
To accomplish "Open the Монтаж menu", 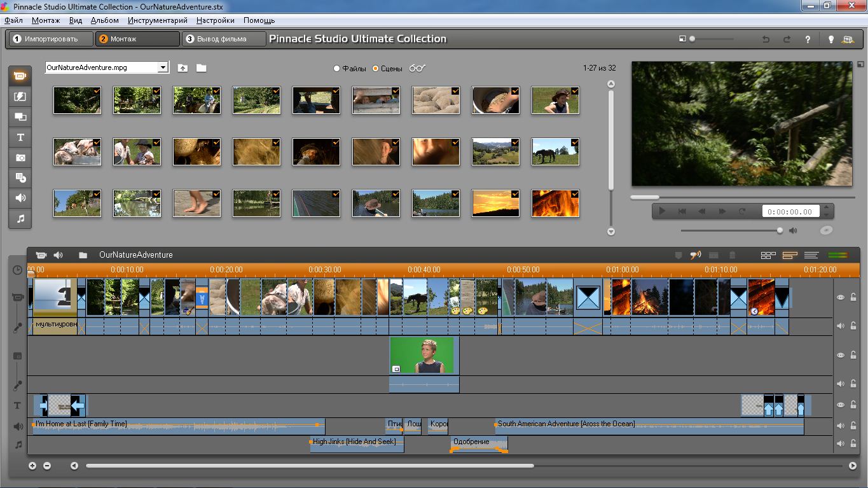I will [46, 20].
